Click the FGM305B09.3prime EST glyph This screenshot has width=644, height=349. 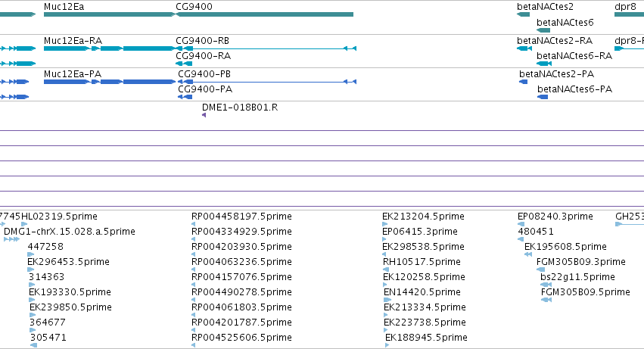[x=540, y=270]
